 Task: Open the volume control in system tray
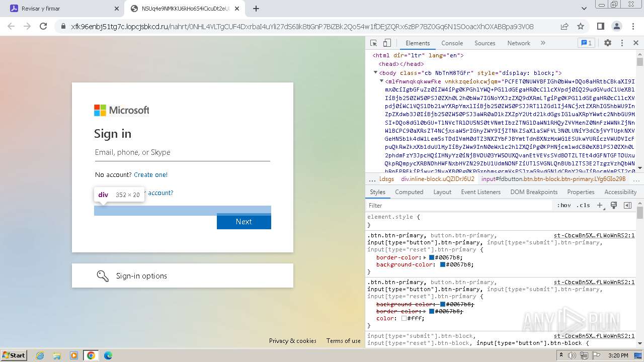(572, 355)
